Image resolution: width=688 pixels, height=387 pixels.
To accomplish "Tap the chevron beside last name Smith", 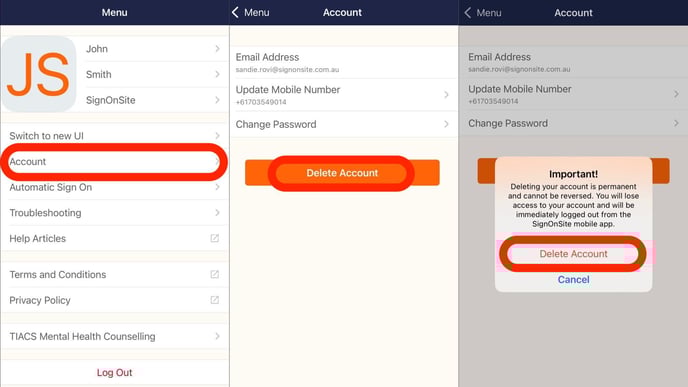I will click(218, 74).
